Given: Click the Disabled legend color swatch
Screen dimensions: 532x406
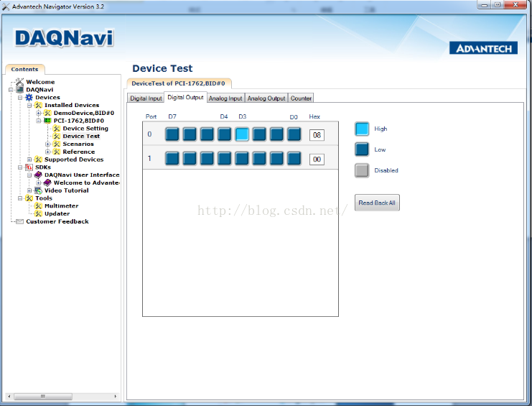Looking at the screenshot, I should click(362, 170).
